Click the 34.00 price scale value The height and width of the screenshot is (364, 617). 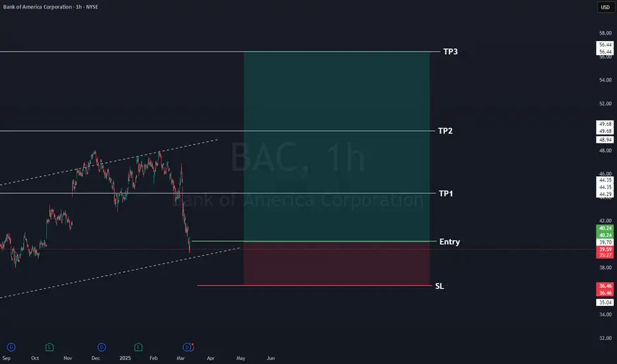(x=605, y=314)
